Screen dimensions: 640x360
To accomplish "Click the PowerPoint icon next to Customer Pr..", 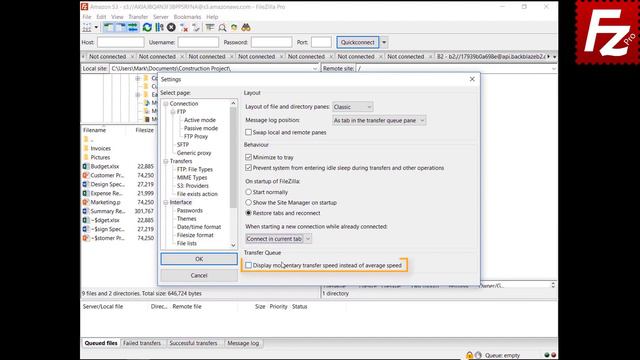I will 86,175.
